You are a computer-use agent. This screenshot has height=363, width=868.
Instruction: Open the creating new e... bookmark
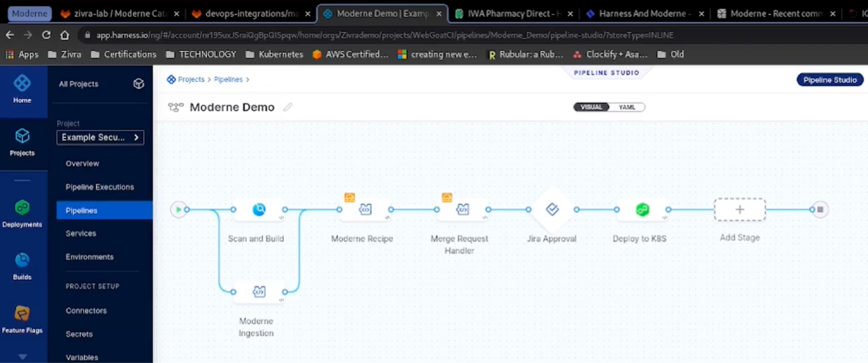click(x=437, y=54)
